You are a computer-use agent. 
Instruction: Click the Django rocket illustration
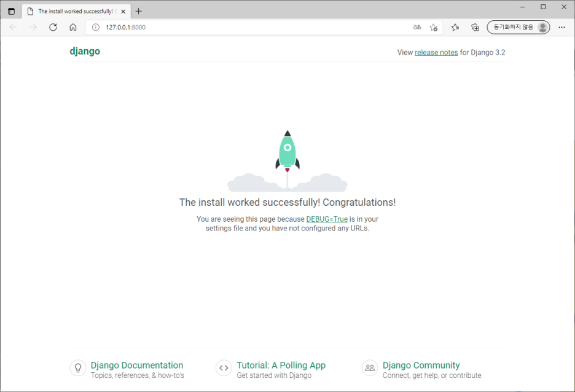[x=287, y=161]
